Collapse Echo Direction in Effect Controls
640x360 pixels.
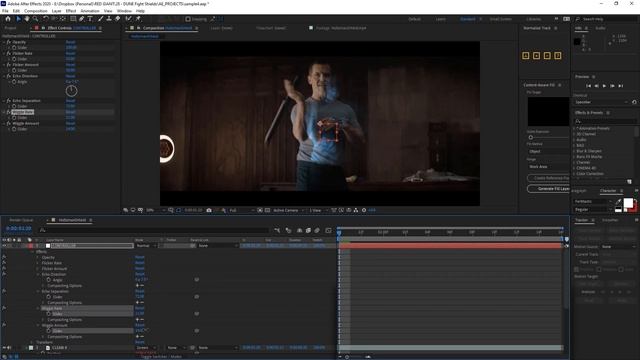4,76
